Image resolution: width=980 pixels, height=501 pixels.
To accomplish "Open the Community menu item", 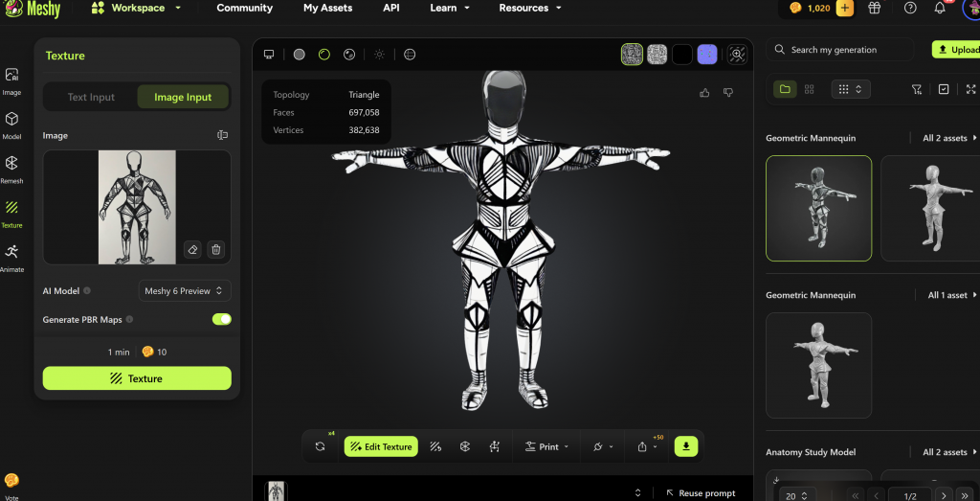I will coord(244,9).
